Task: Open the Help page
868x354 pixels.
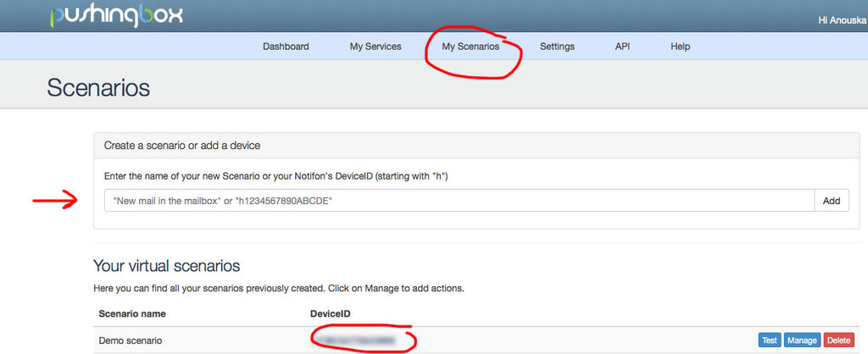Action: point(680,47)
